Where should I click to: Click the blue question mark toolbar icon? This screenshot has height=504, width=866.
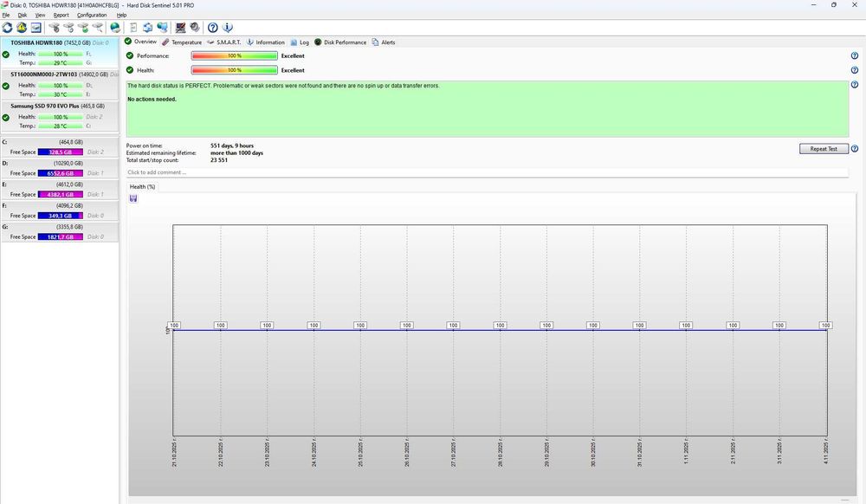pos(213,28)
